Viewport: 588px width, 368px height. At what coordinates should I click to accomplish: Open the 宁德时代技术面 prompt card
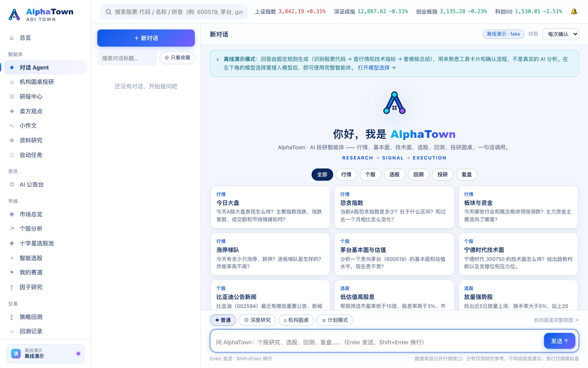point(518,254)
